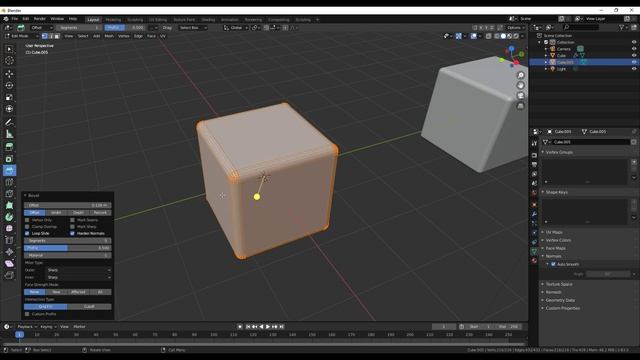640x360 pixels.
Task: Uncheck Loop Slide option
Action: point(27,233)
